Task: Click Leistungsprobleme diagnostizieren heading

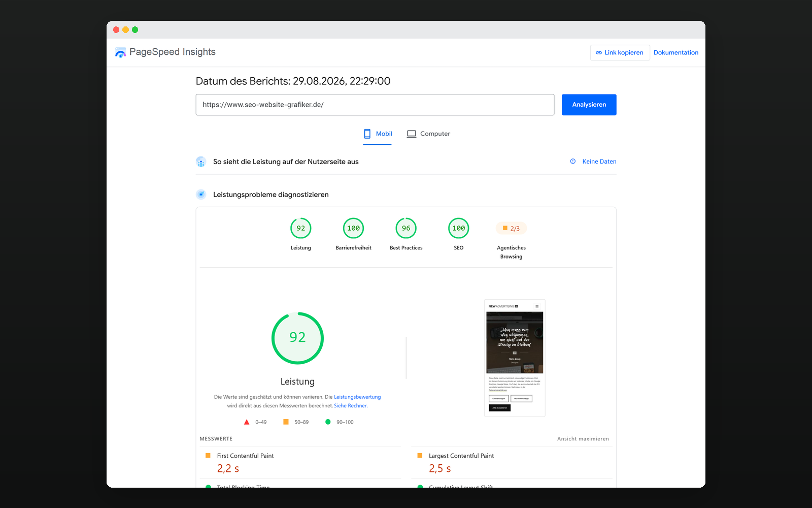Action: [x=271, y=195]
